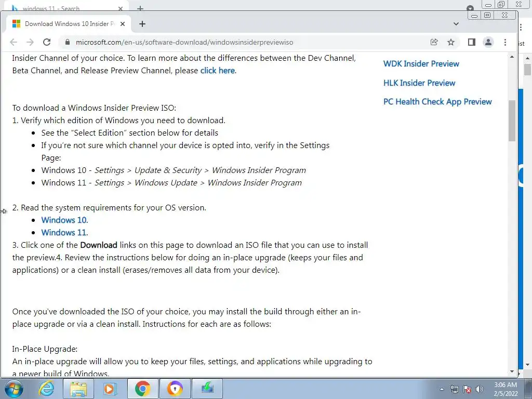Click the address bar URL
Viewport: 532px width, 399px height.
184,43
